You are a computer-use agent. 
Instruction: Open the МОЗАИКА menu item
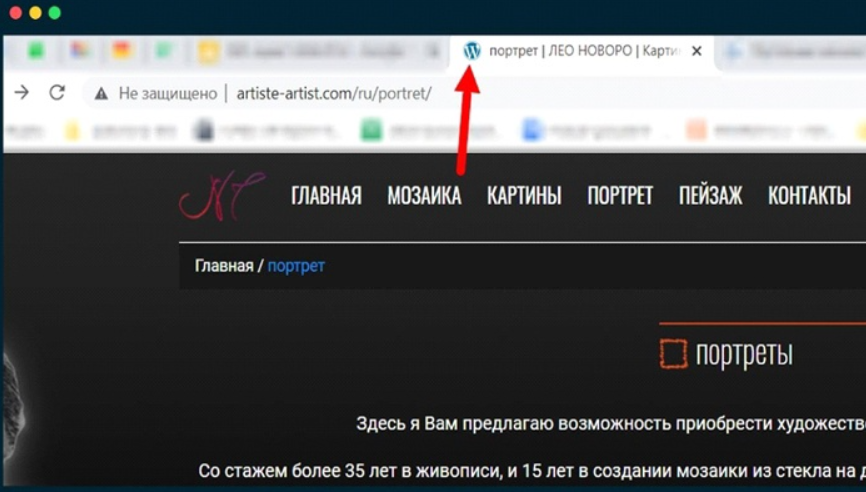pyautogui.click(x=424, y=195)
